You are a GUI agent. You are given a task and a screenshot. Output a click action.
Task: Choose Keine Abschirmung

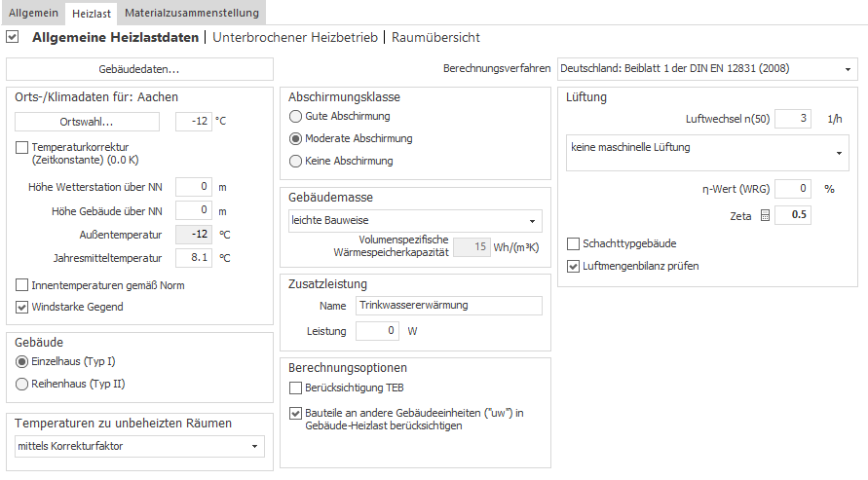tap(295, 161)
